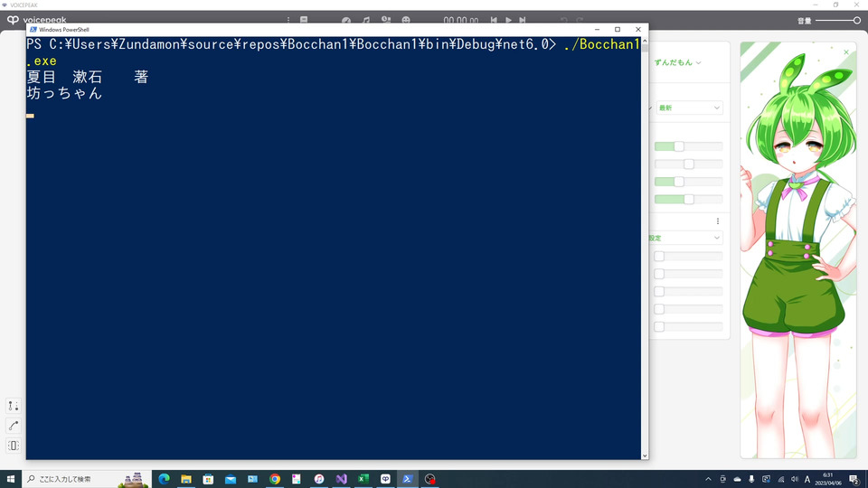Restore down the VOICEPEAK main window
The image size is (868, 488).
point(835,5)
